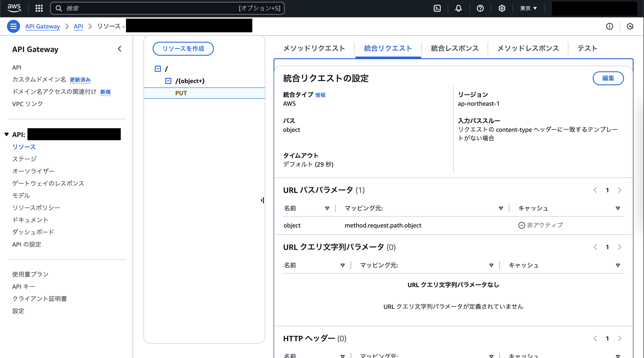Go to previous page of HTTP headers
This screenshot has width=644, height=358.
pyautogui.click(x=595, y=338)
